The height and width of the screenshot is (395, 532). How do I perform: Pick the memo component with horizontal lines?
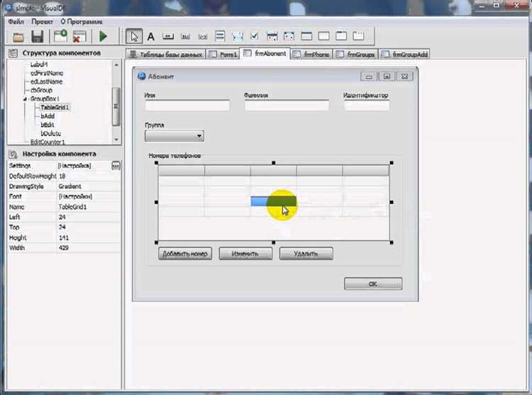[220, 36]
